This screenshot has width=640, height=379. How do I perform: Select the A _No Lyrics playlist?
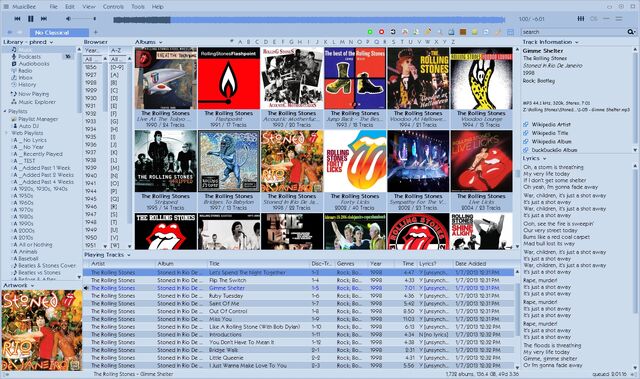(x=30, y=140)
